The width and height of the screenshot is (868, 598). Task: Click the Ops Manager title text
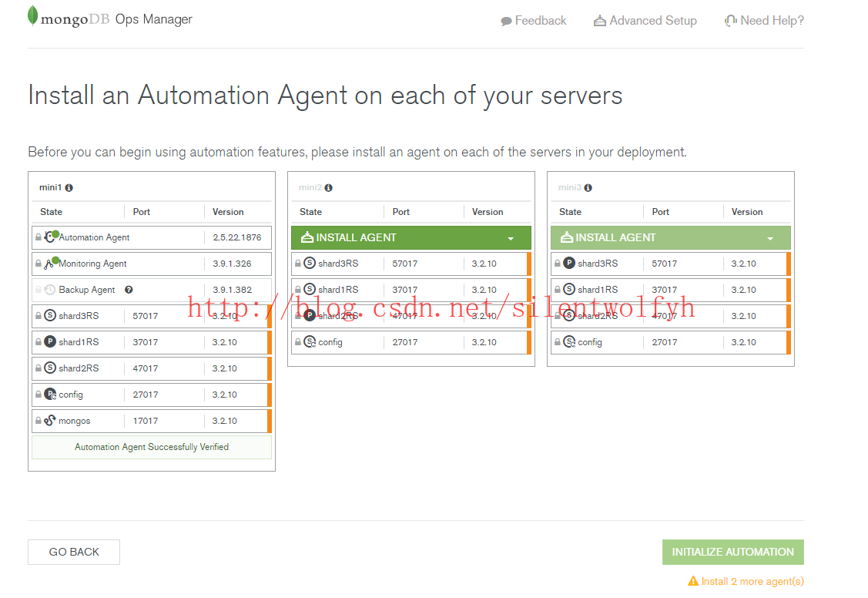pos(154,19)
